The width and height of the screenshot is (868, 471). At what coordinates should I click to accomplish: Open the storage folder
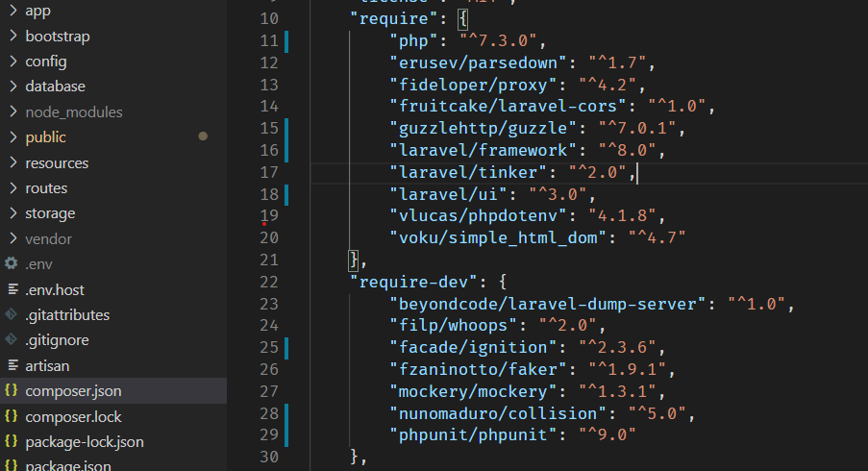pyautogui.click(x=50, y=213)
